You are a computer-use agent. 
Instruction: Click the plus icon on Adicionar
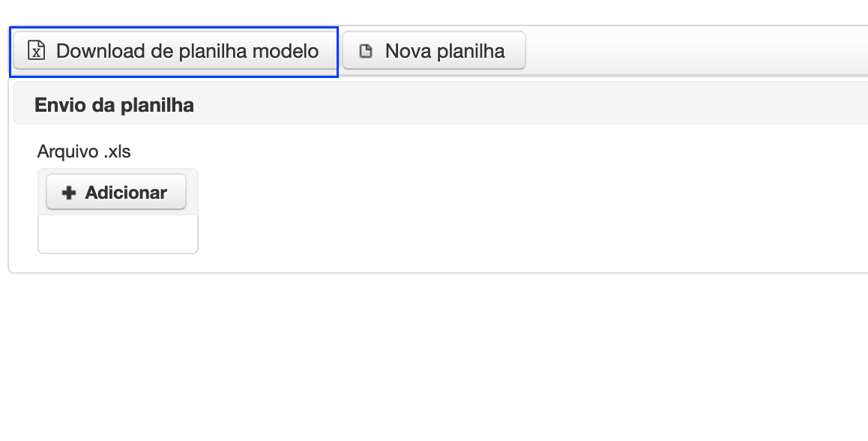pyautogui.click(x=69, y=192)
